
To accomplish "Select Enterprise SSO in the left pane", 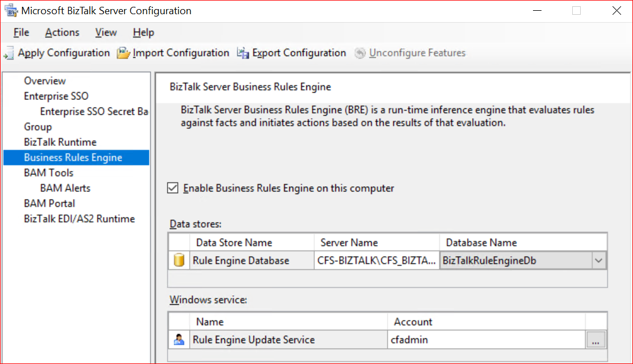I will (x=56, y=96).
